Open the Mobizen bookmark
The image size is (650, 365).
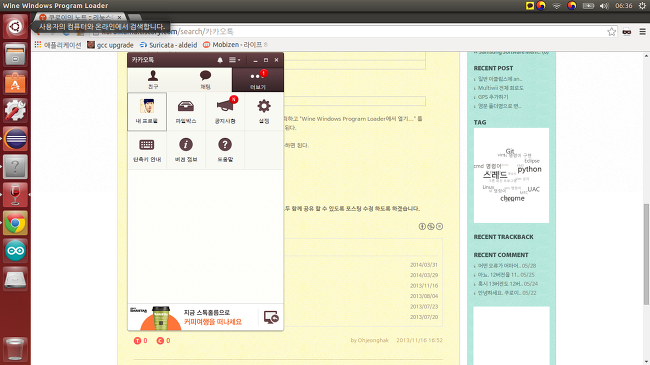click(235, 45)
